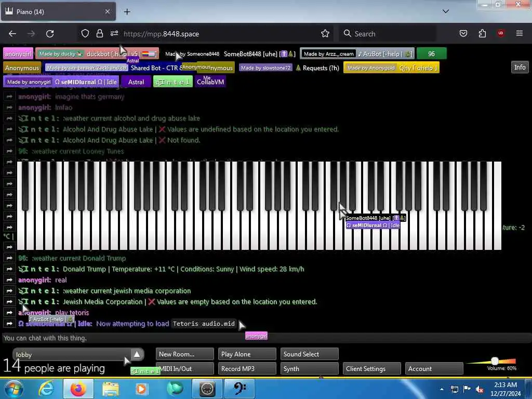Select the green 96 participant tag
The height and width of the screenshot is (399, 532).
tap(431, 54)
